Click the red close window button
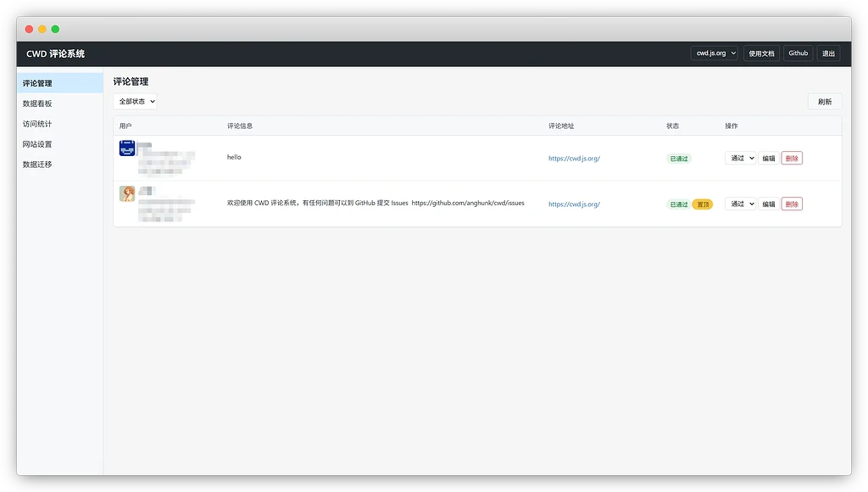The image size is (868, 492). click(x=30, y=29)
